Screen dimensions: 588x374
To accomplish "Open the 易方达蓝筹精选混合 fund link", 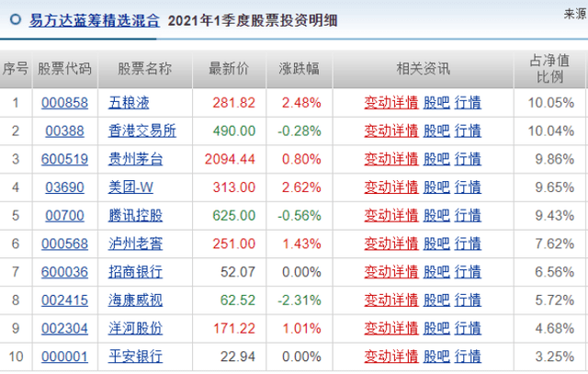I will coord(95,20).
